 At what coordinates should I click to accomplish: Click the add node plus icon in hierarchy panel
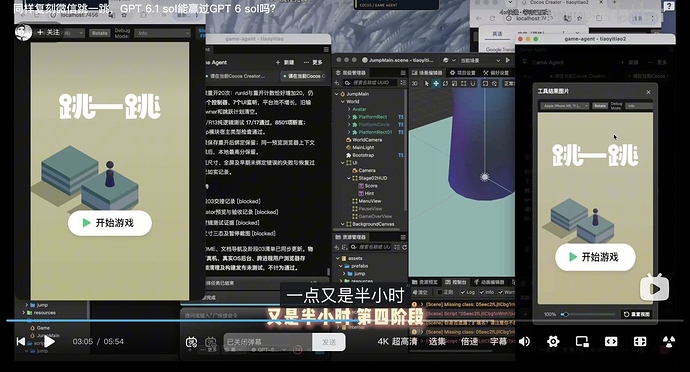click(337, 83)
